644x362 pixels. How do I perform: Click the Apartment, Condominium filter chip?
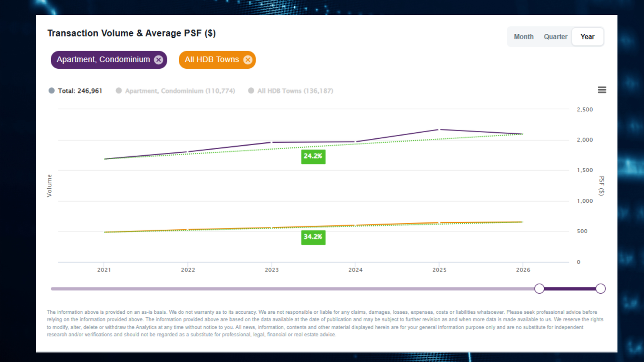103,60
